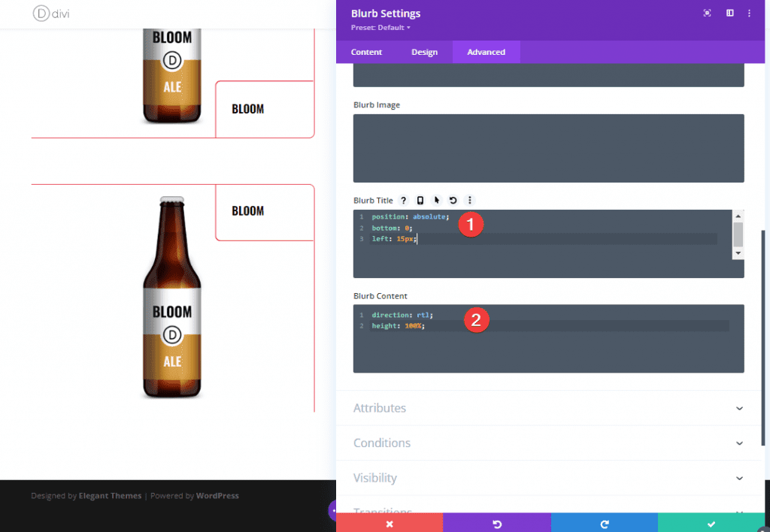Toggle the snap modal to sidebar icon
Viewport: 770px width, 532px height.
click(x=729, y=14)
